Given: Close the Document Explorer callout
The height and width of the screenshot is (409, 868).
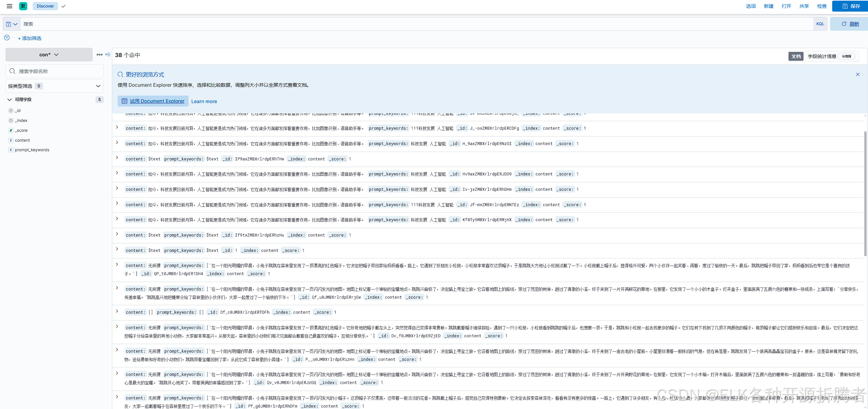Looking at the screenshot, I should (x=857, y=74).
